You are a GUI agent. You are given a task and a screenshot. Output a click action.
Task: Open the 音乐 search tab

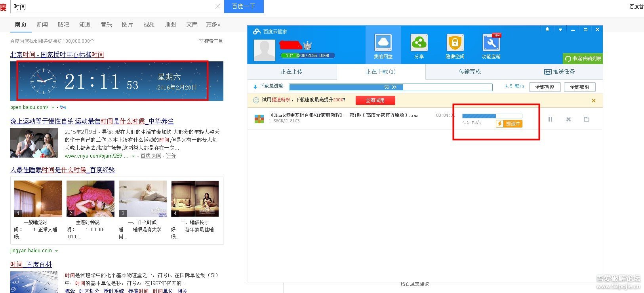[x=106, y=25]
